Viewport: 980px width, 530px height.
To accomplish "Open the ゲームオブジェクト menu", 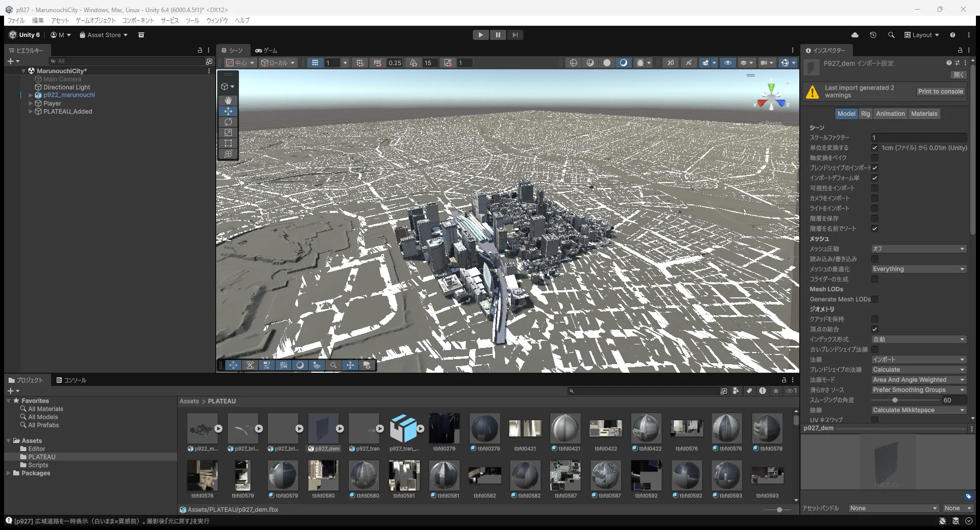I will (96, 21).
